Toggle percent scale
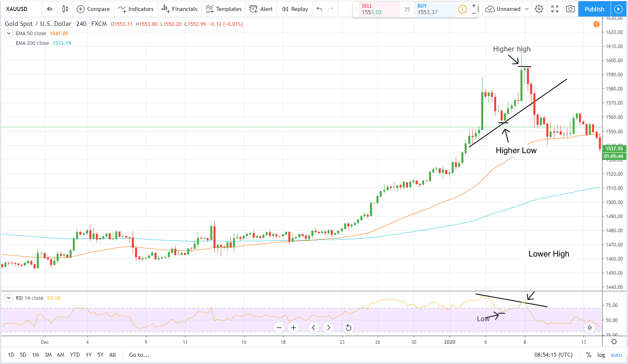The image size is (628, 364). (588, 355)
